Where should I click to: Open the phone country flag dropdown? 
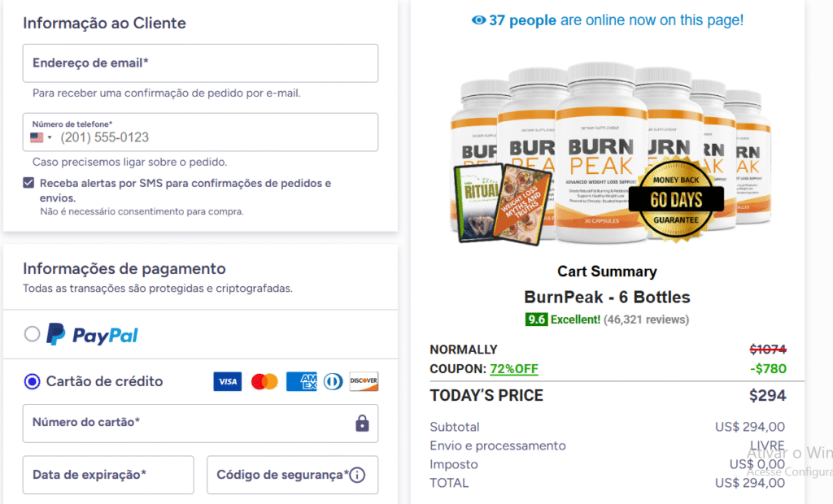[41, 137]
